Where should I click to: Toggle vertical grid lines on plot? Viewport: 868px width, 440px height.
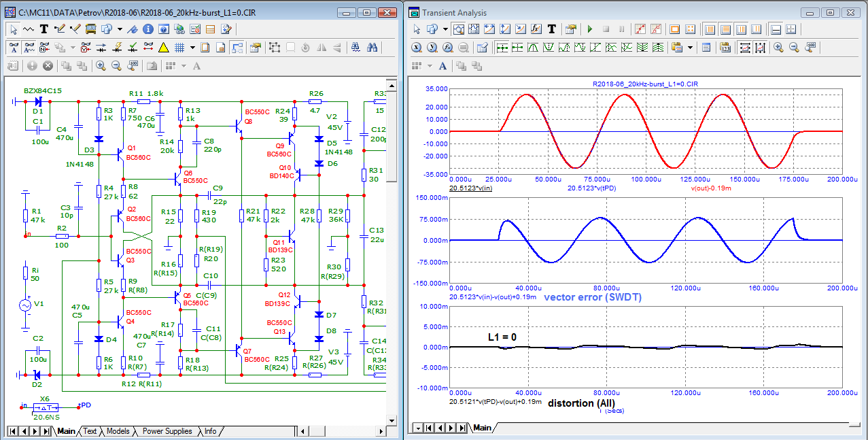click(710, 29)
